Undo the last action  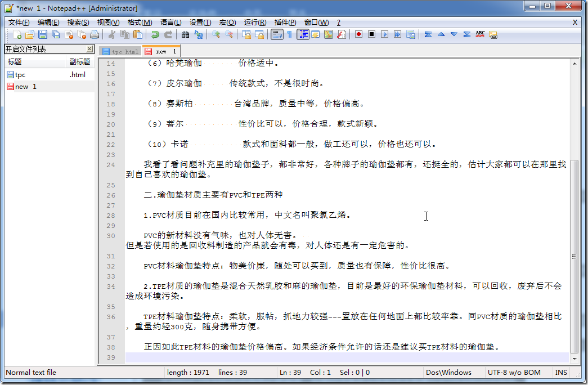155,34
